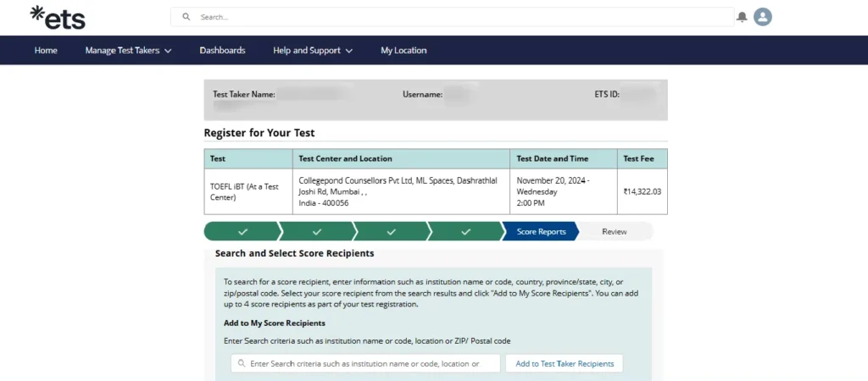Go to first completed step checkmark

pyautogui.click(x=242, y=231)
